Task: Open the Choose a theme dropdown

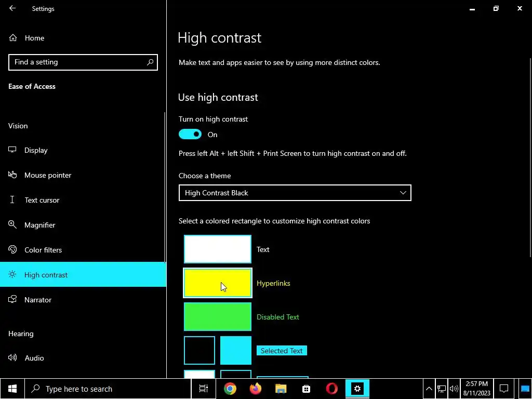Action: [x=295, y=193]
